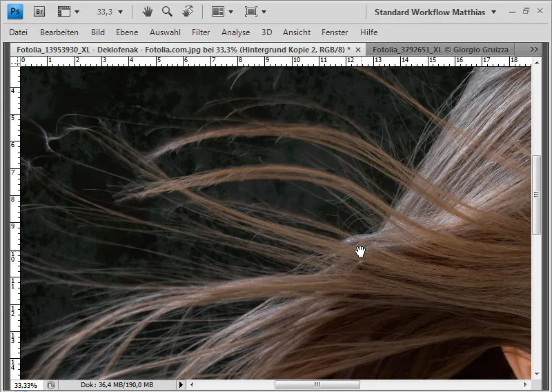552x392 pixels.
Task: Select the Zoom magnifier tool
Action: click(167, 12)
